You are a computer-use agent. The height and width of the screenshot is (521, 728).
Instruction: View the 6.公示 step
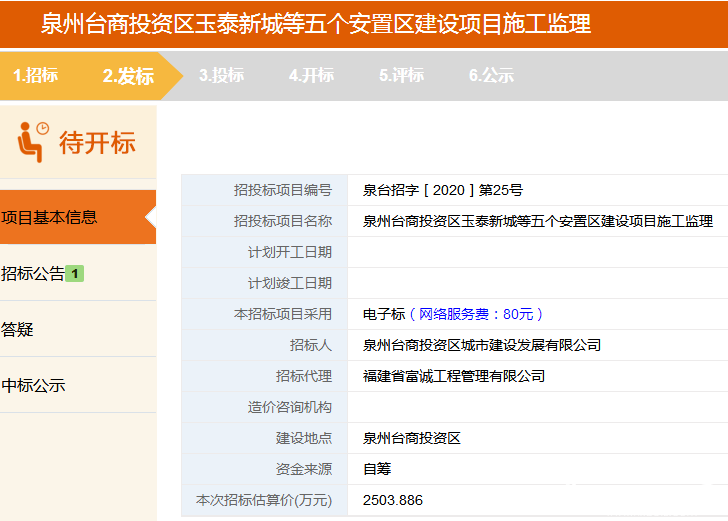(x=491, y=75)
